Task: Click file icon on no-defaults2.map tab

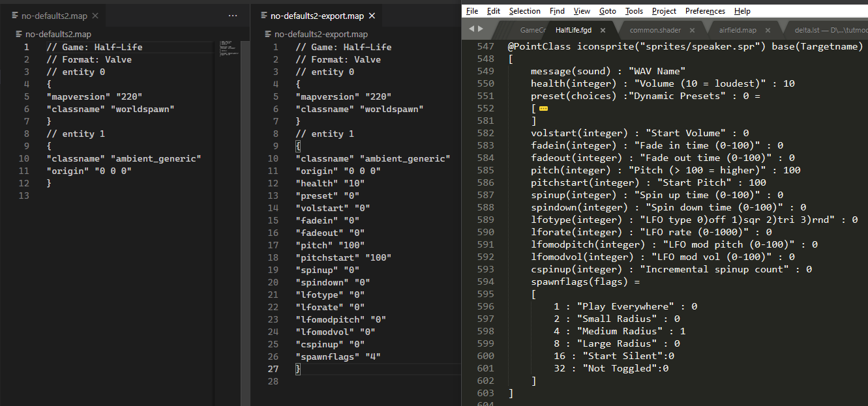Action: (15, 15)
